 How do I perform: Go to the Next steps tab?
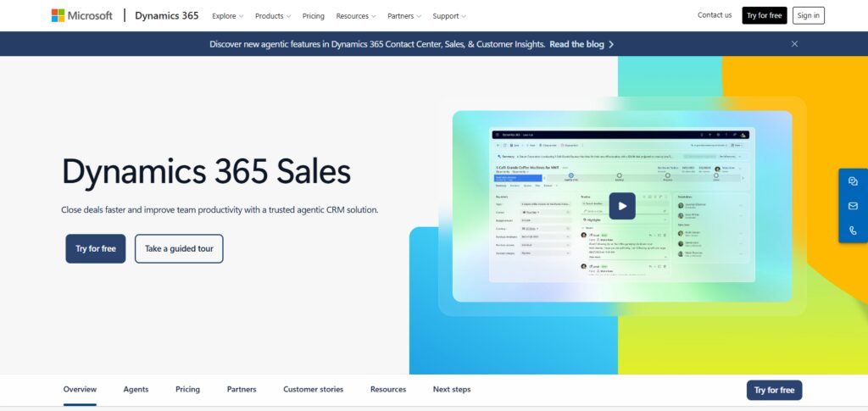(452, 390)
